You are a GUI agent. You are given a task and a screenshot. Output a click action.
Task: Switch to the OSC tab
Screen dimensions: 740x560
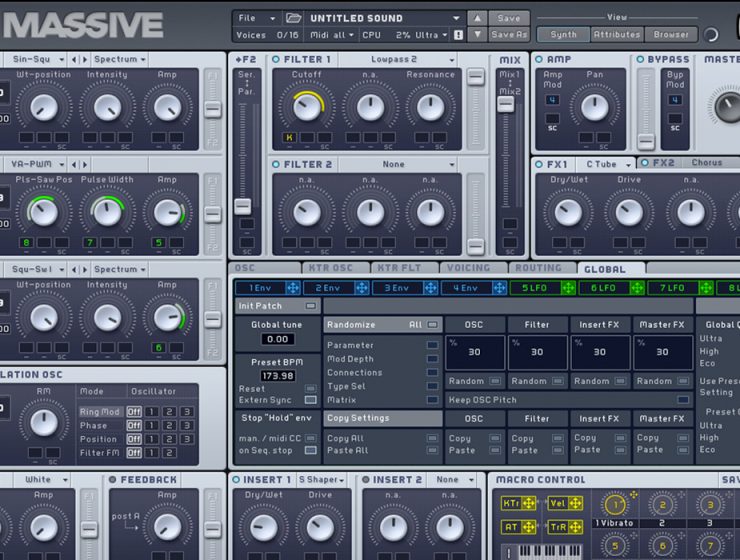(x=265, y=268)
